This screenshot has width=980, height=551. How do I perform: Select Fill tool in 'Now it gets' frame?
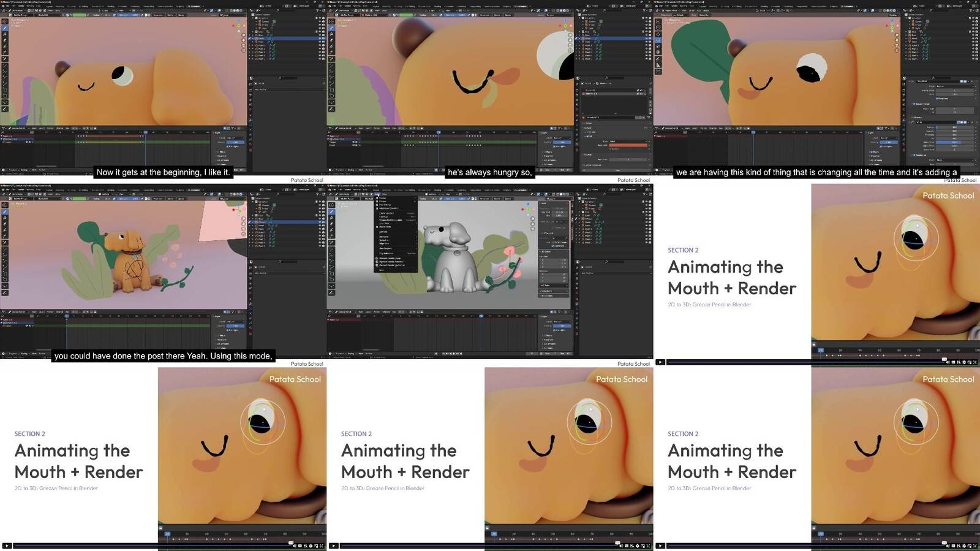pyautogui.click(x=5, y=34)
